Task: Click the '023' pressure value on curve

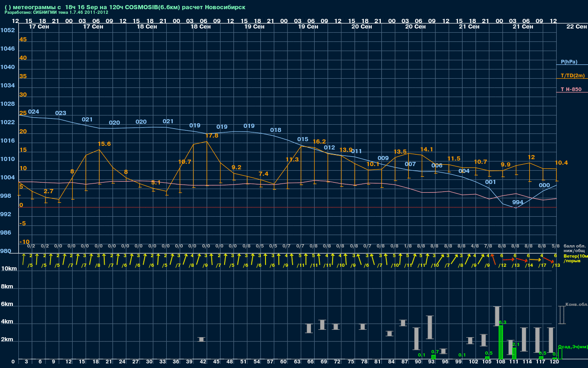Action: pyautogui.click(x=61, y=113)
